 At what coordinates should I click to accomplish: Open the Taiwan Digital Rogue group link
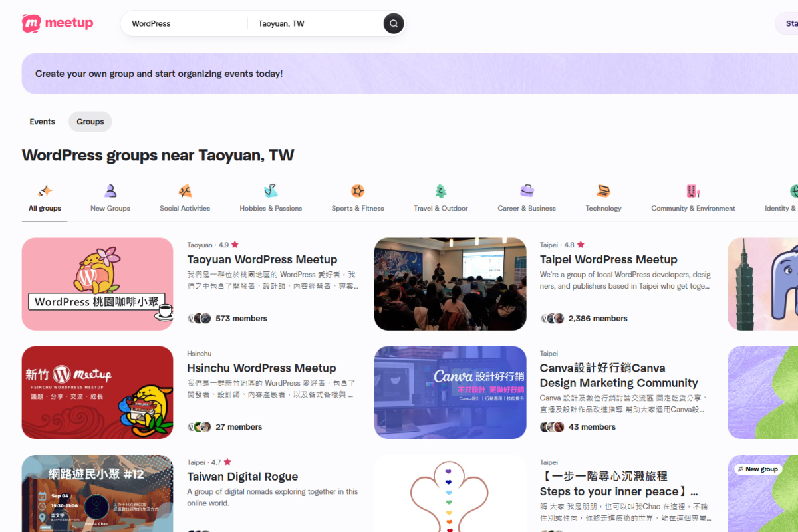click(x=242, y=477)
